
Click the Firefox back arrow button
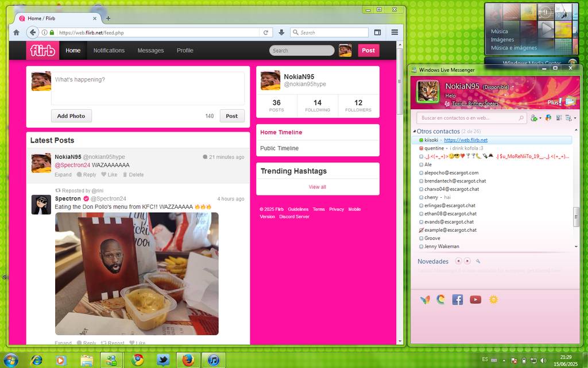click(x=33, y=33)
